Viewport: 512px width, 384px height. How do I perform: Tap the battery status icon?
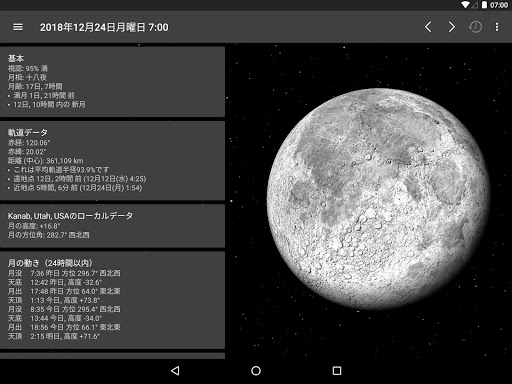tap(484, 5)
